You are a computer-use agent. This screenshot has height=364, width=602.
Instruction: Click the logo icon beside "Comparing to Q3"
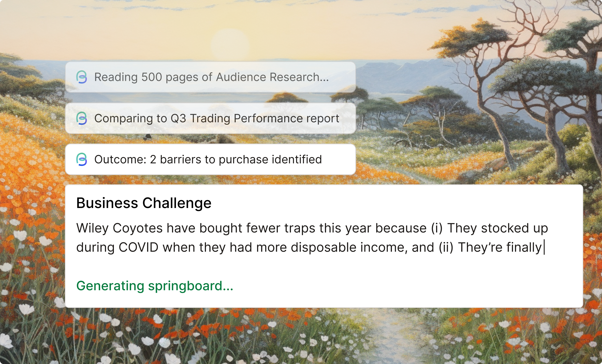coord(82,118)
